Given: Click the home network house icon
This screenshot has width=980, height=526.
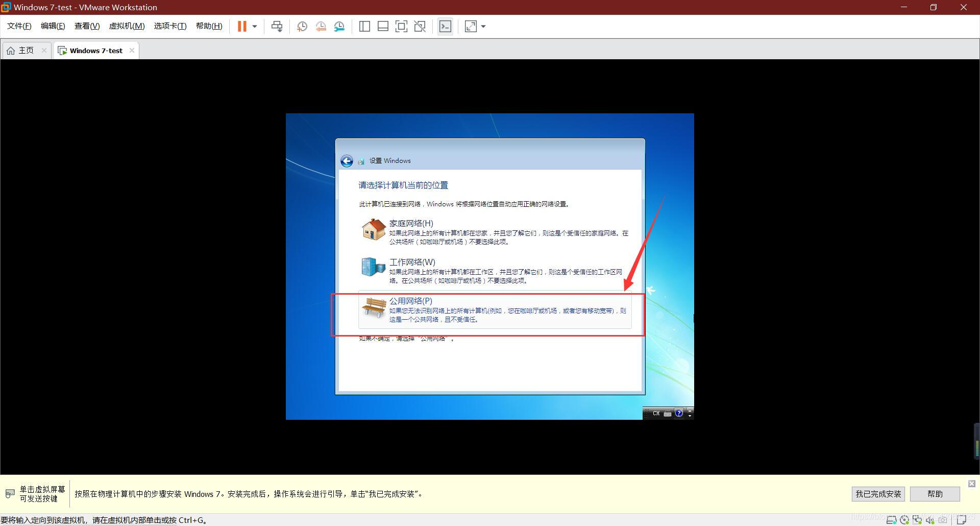Looking at the screenshot, I should pos(374,229).
